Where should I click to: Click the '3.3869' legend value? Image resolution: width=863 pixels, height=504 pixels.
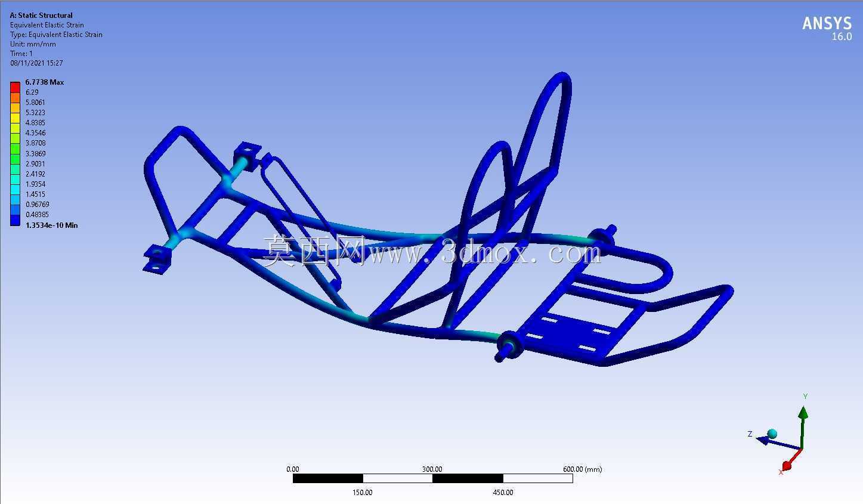click(35, 154)
